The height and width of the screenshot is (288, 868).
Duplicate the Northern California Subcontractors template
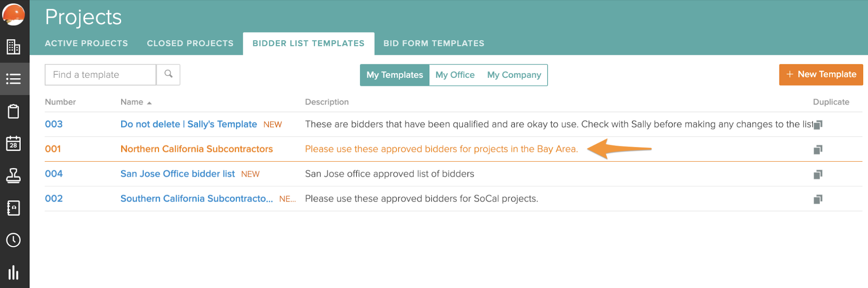pos(818,149)
